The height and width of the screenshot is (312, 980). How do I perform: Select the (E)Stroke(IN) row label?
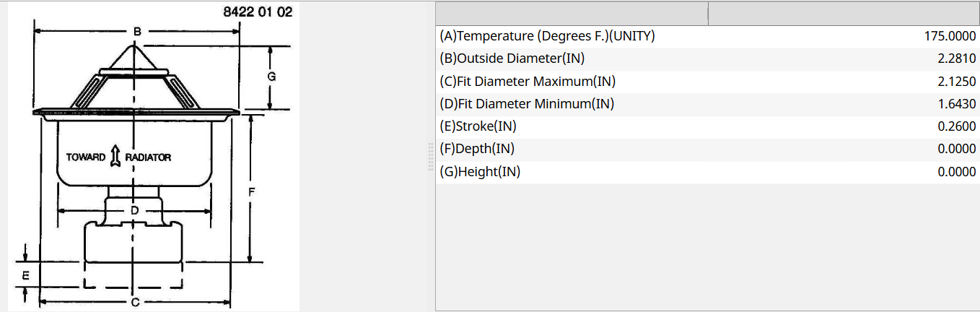coord(478,126)
